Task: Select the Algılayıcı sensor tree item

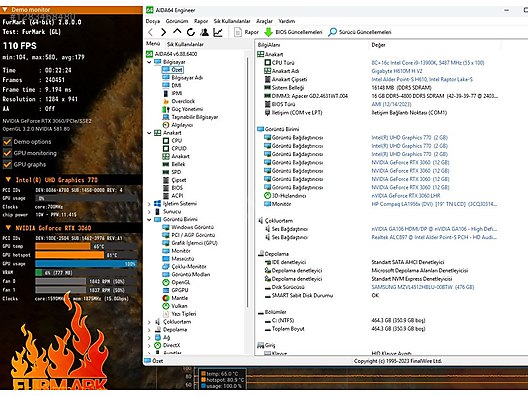Action: tap(178, 125)
